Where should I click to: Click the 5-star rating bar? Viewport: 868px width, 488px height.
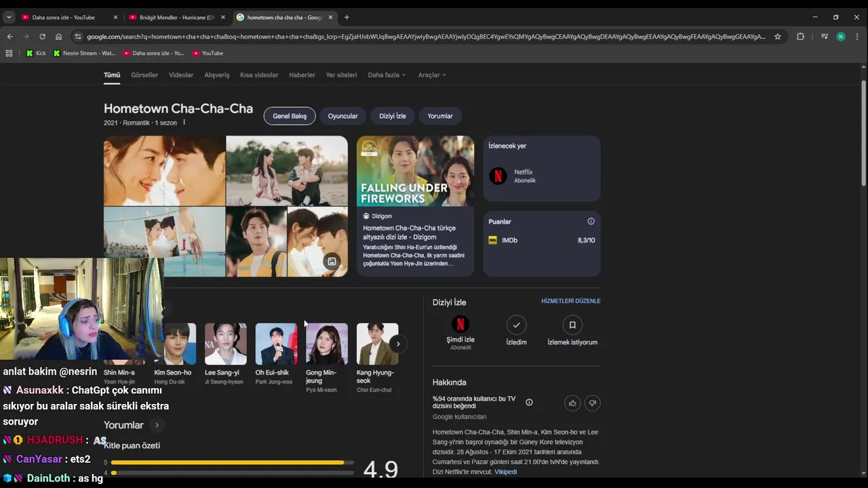[233, 462]
